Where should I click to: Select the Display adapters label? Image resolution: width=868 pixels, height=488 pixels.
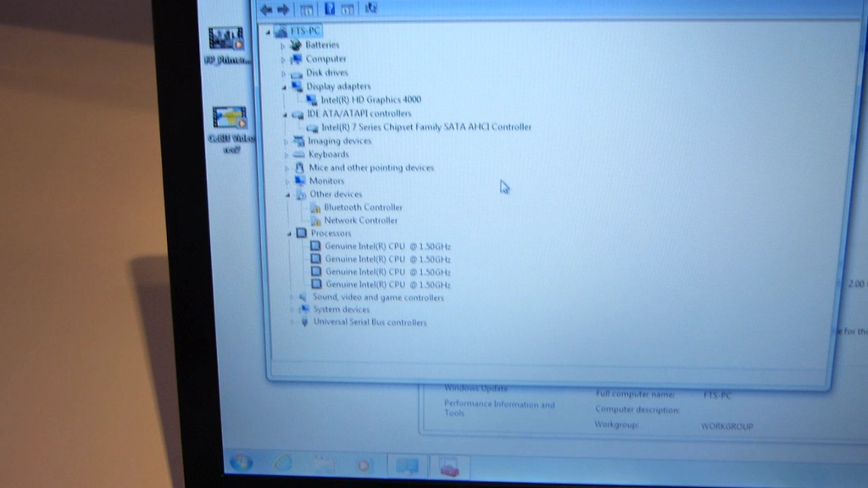[338, 86]
